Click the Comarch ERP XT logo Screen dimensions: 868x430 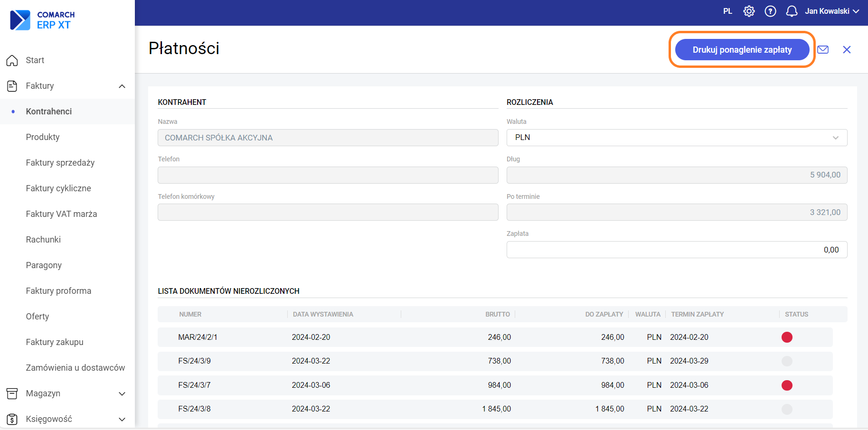click(x=42, y=20)
